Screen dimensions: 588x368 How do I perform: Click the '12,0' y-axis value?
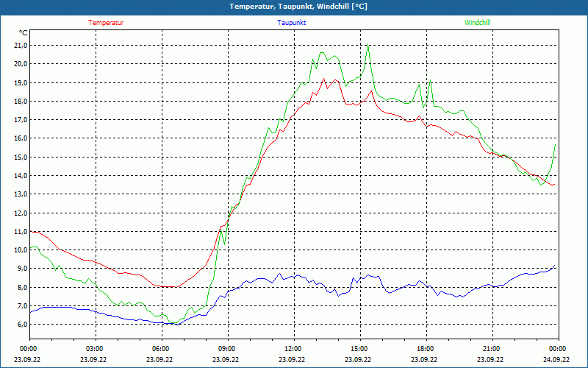point(21,213)
